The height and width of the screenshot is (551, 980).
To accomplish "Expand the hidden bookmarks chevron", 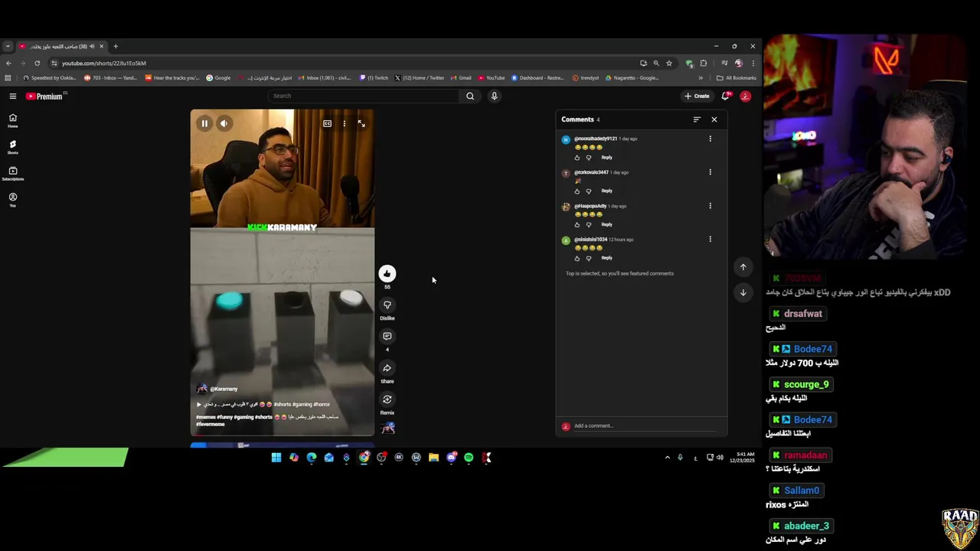I will click(701, 77).
